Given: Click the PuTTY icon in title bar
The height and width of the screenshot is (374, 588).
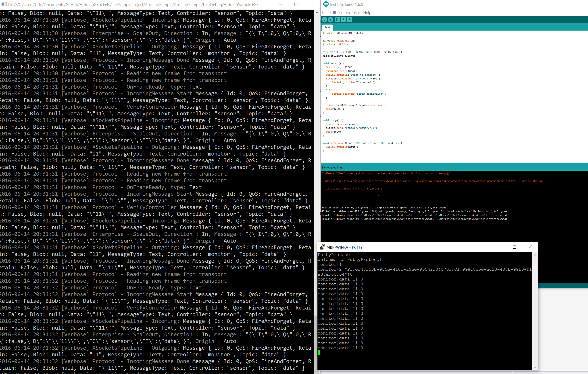Looking at the screenshot, I should (x=322, y=247).
